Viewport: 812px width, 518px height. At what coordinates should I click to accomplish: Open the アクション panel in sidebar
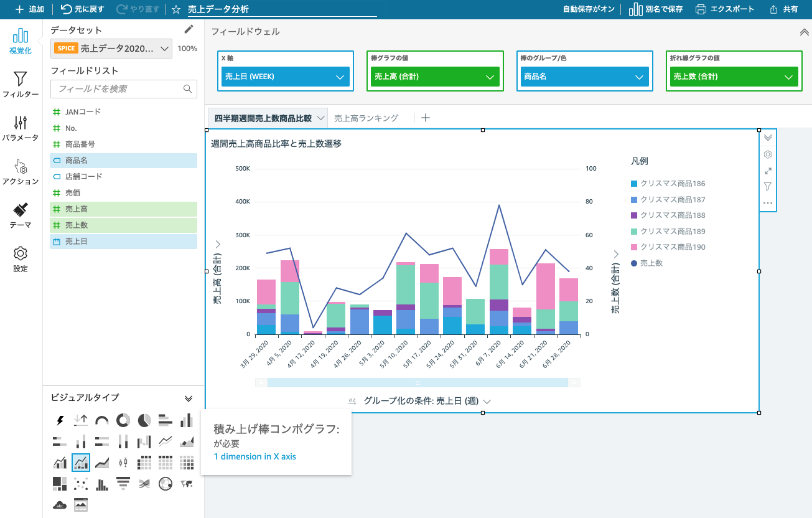(21, 172)
